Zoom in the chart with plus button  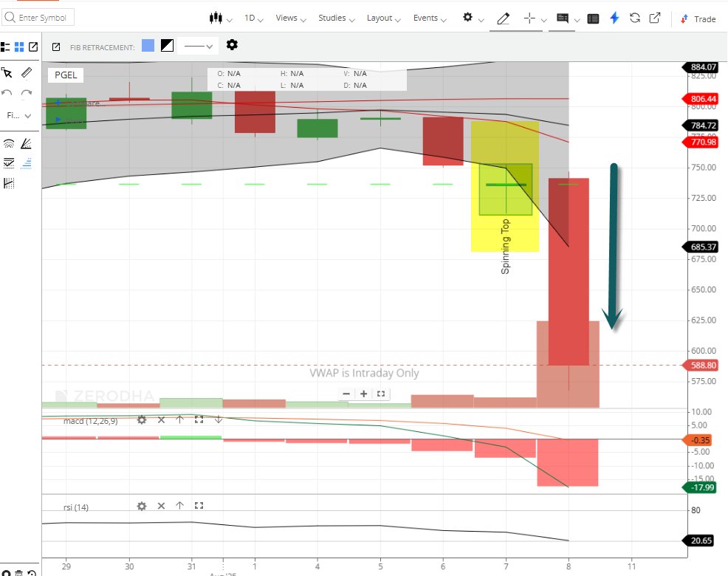tap(363, 394)
